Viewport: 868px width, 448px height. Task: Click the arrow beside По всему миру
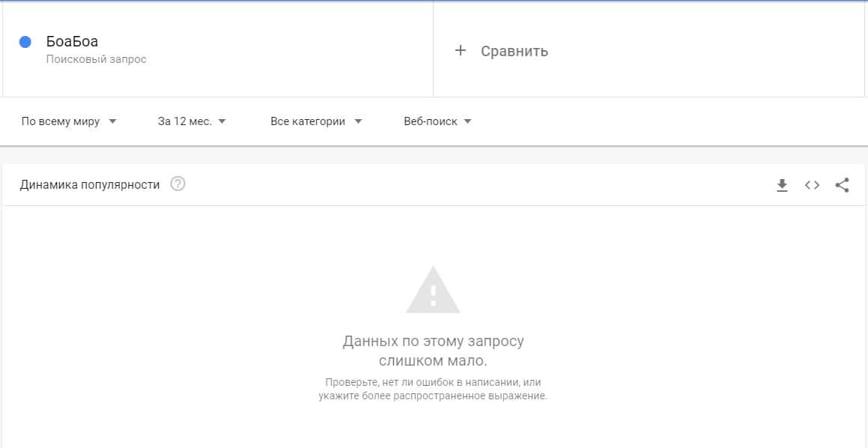pos(112,121)
